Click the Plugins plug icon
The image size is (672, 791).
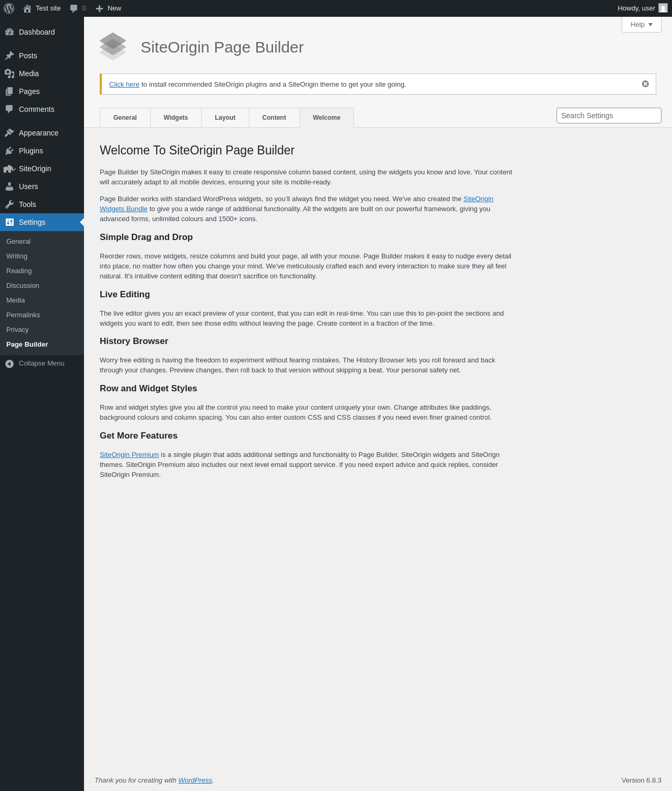coord(9,151)
